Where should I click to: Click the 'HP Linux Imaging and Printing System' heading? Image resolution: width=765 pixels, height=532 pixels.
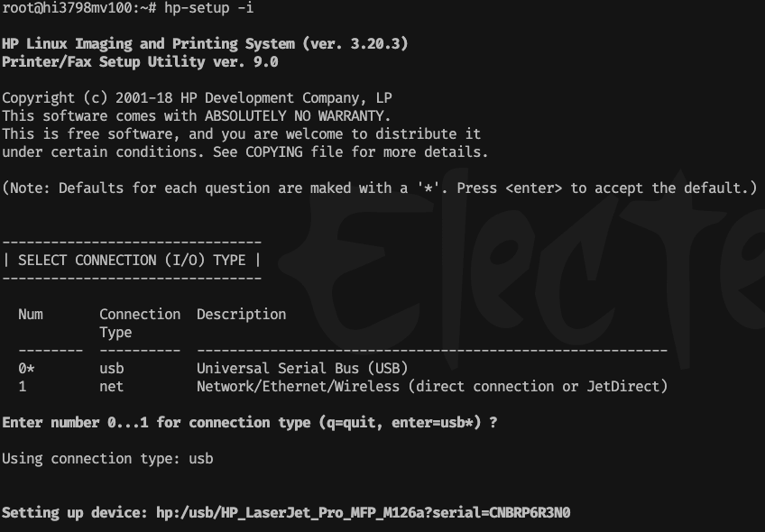(x=150, y=43)
